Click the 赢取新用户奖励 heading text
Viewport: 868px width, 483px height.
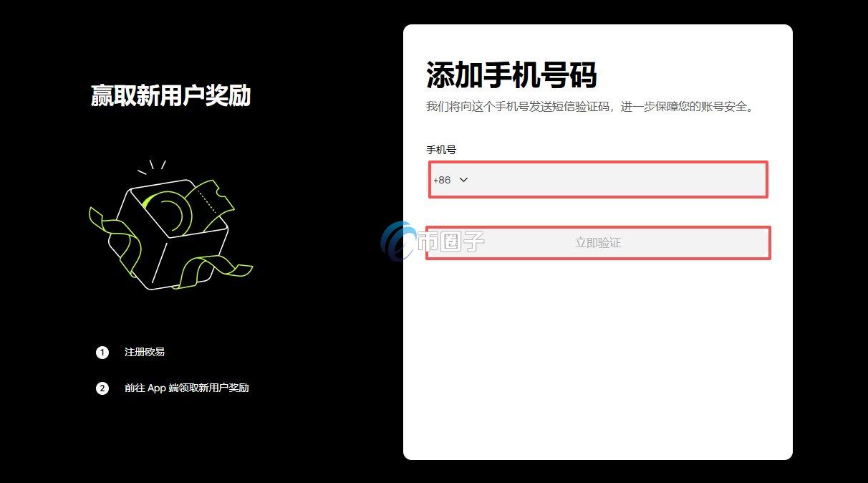[x=170, y=97]
